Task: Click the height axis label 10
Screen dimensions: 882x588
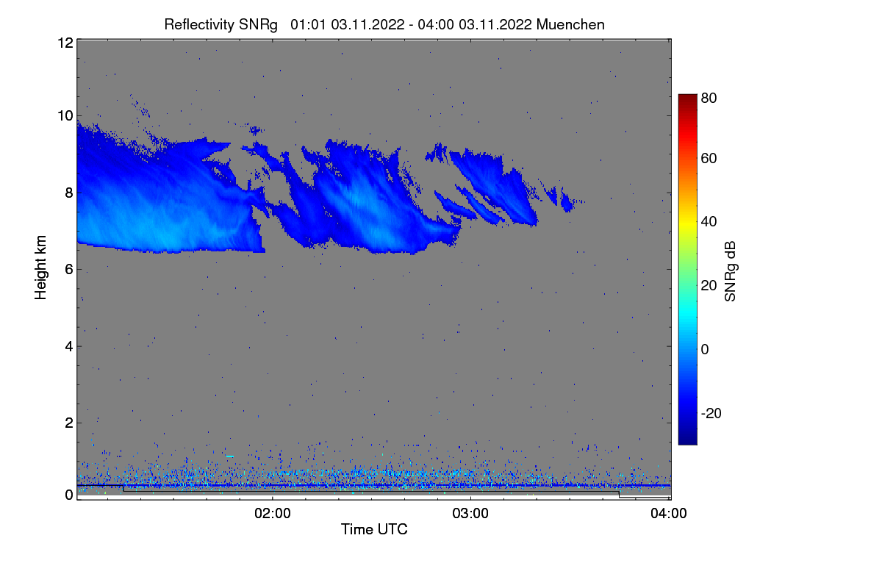Action: pyautogui.click(x=65, y=115)
